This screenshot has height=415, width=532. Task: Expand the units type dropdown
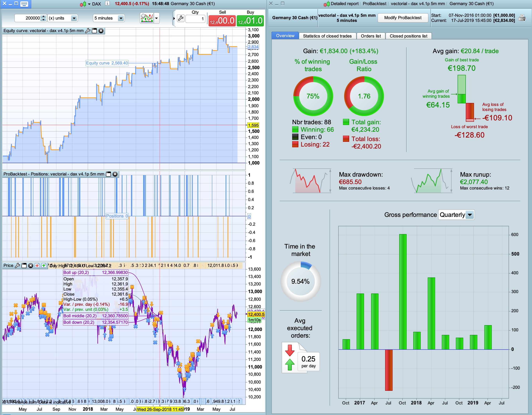pyautogui.click(x=74, y=18)
